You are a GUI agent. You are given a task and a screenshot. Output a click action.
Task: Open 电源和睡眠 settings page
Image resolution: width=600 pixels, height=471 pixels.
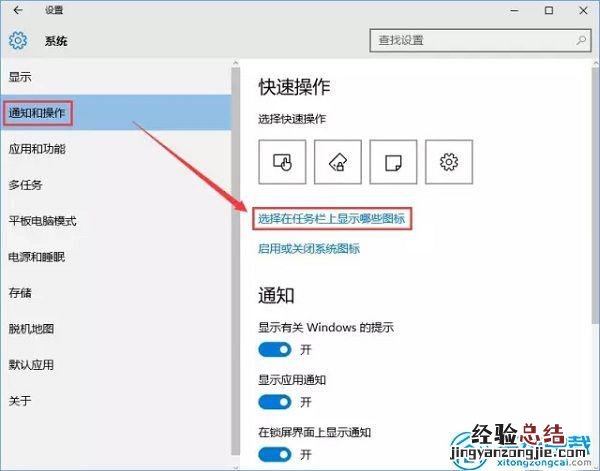coord(116,257)
